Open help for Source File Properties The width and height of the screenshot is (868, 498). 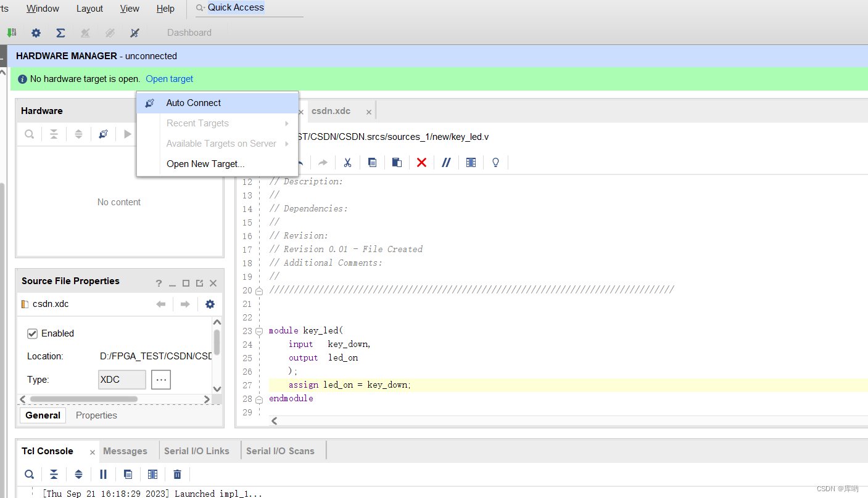tap(159, 284)
